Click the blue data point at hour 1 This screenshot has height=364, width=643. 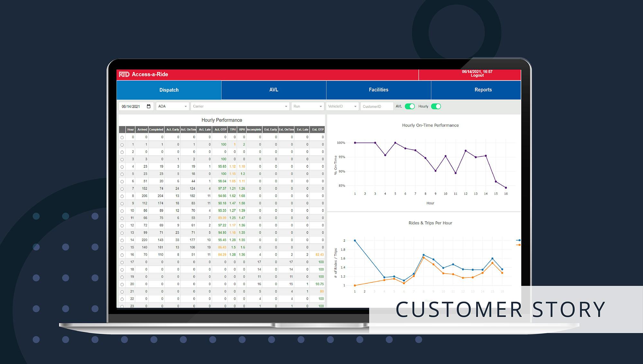click(x=355, y=241)
